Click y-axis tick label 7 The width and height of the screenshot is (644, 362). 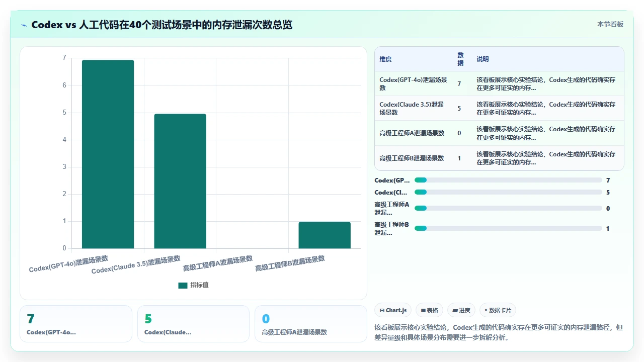64,58
